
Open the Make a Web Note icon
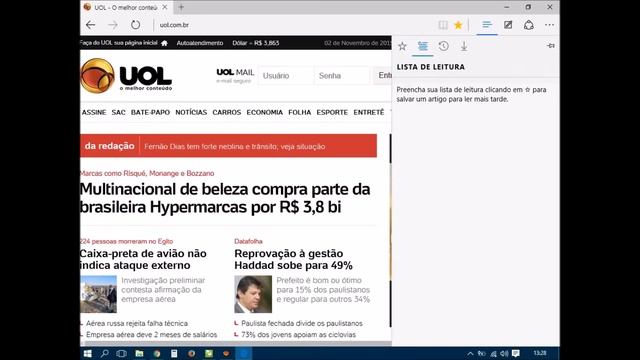coord(508,25)
